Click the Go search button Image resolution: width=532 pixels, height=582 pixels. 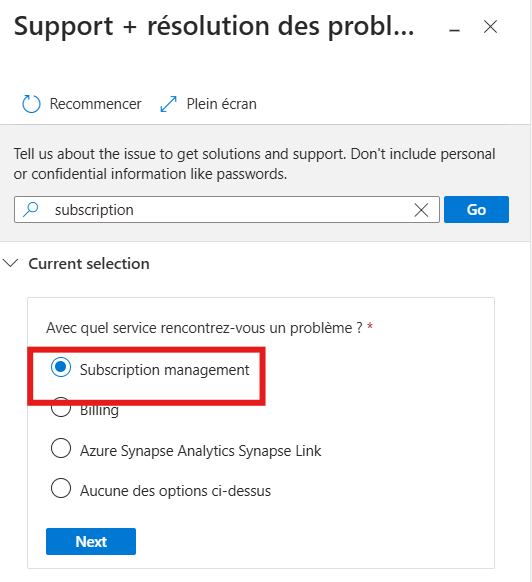(476, 210)
